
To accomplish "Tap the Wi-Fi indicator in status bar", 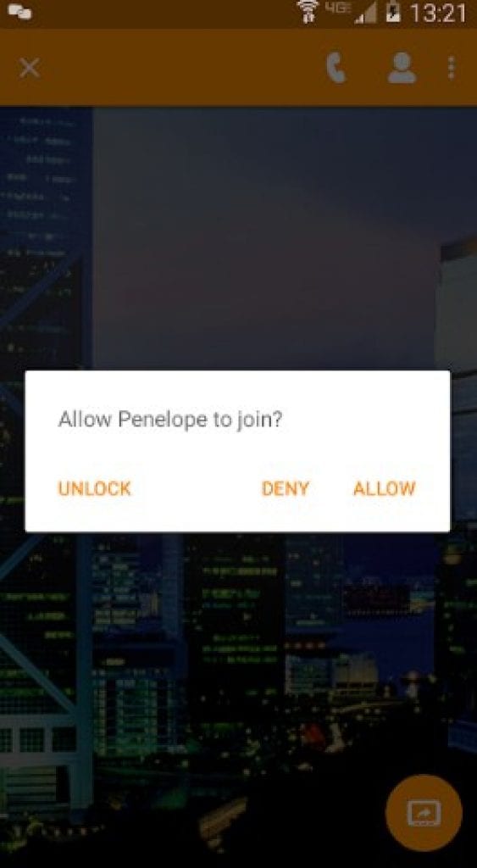I will click(x=306, y=12).
